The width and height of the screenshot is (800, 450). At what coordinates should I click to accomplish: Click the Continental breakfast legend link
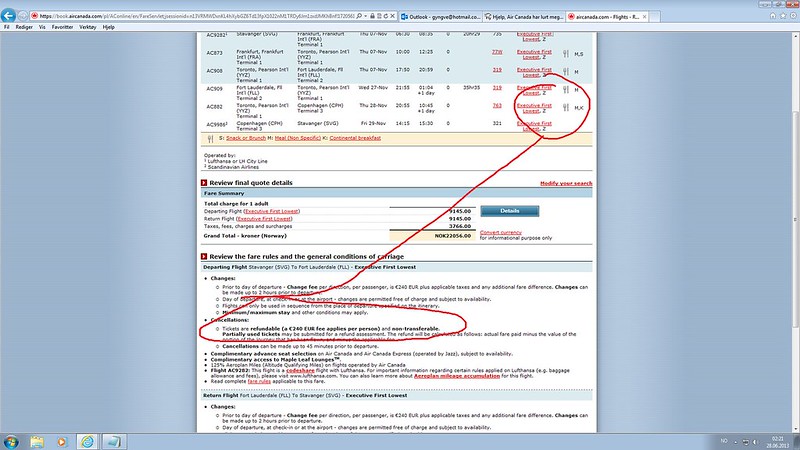[x=355, y=138]
